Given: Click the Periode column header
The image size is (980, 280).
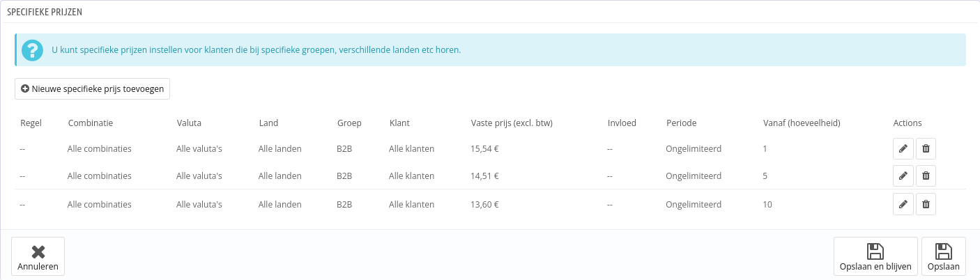Looking at the screenshot, I should pyautogui.click(x=681, y=123).
